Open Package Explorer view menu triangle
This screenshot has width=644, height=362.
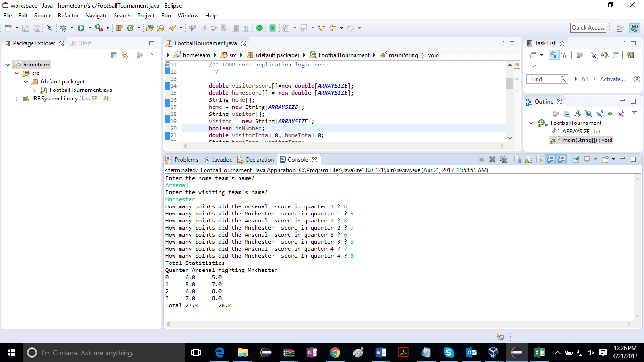pos(153,55)
